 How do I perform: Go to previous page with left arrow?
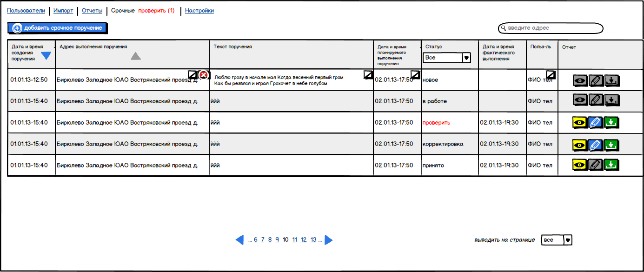tap(239, 240)
